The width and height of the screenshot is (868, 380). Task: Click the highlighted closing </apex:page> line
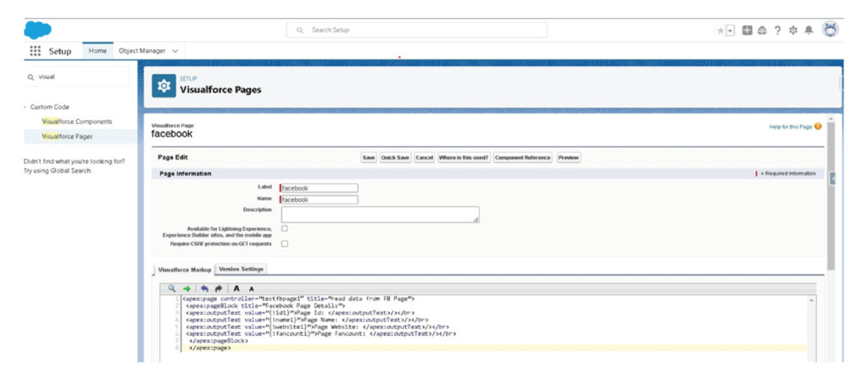pyautogui.click(x=210, y=348)
